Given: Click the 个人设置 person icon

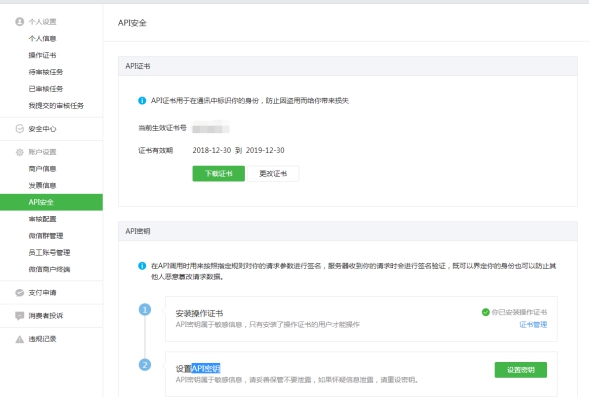Looking at the screenshot, I should pyautogui.click(x=20, y=22).
